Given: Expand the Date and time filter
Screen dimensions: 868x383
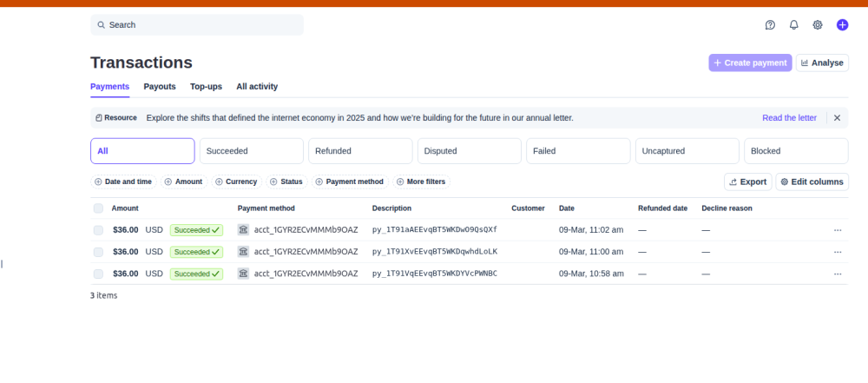Looking at the screenshot, I should pyautogui.click(x=123, y=182).
